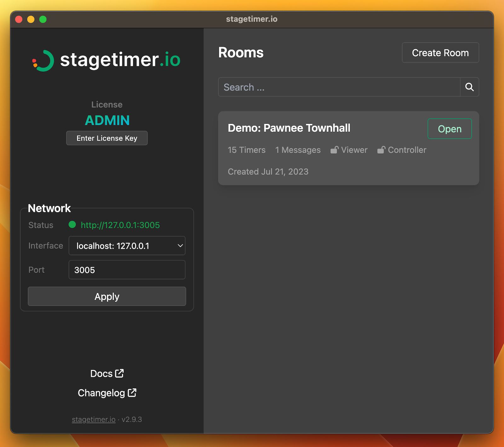Click the green yellow timer ring in the logo

46,60
